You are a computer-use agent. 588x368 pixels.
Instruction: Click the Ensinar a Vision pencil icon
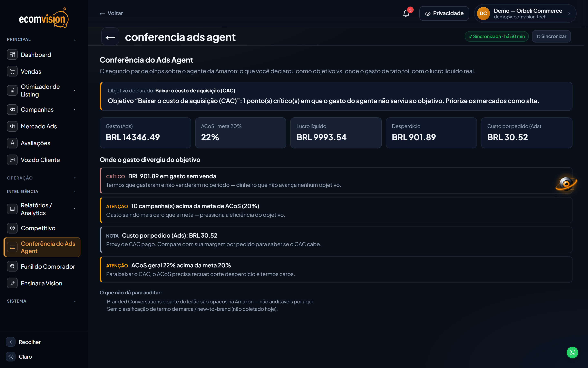tap(12, 283)
